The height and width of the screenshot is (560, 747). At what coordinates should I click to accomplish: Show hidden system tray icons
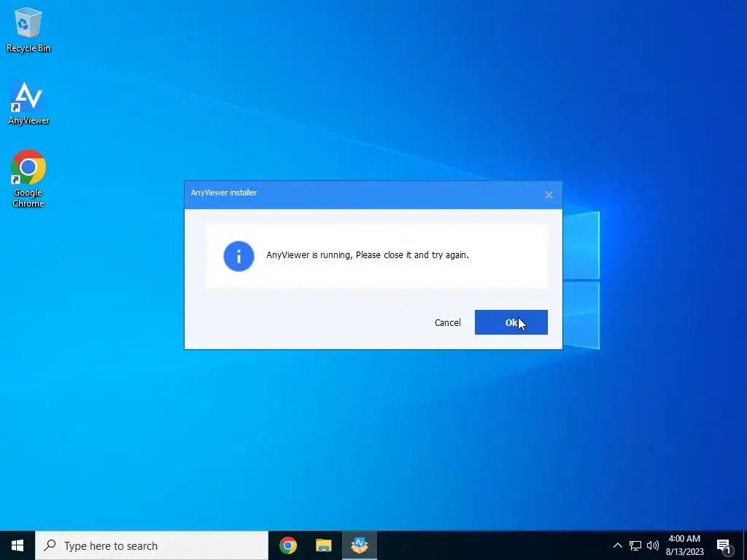[x=617, y=545]
